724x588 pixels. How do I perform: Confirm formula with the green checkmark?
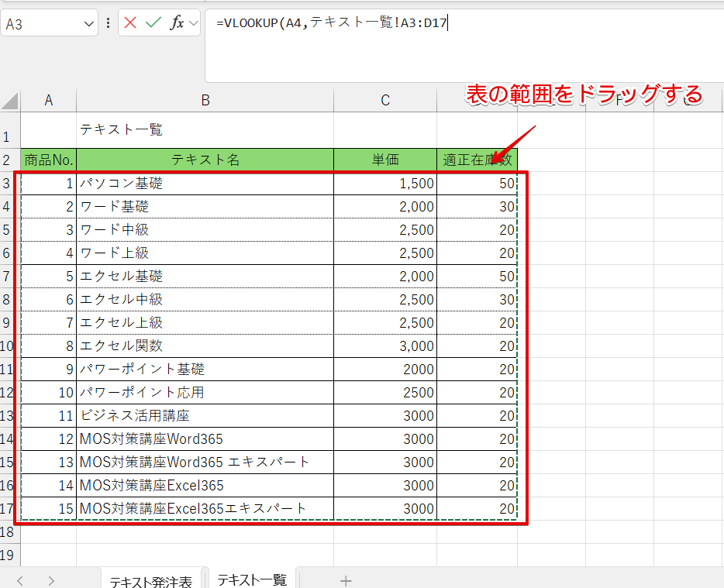153,22
